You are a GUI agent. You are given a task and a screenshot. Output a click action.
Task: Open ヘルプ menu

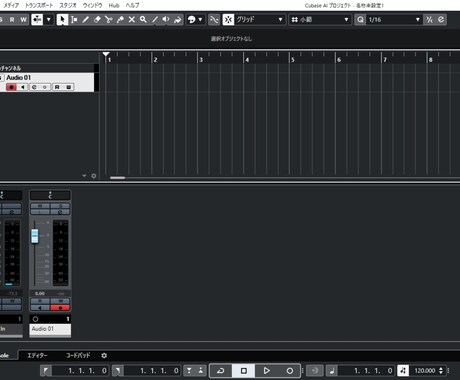tap(132, 5)
